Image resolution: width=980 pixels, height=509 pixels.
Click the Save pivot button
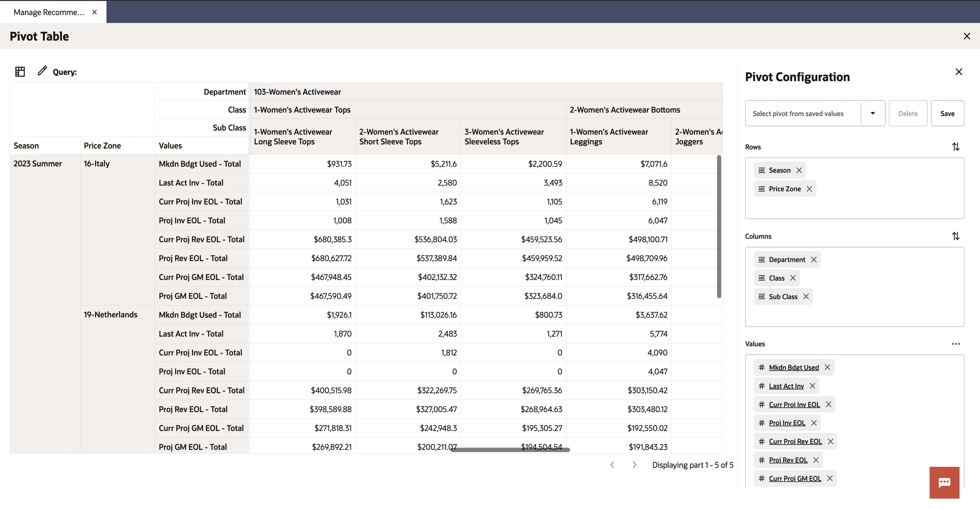click(947, 113)
